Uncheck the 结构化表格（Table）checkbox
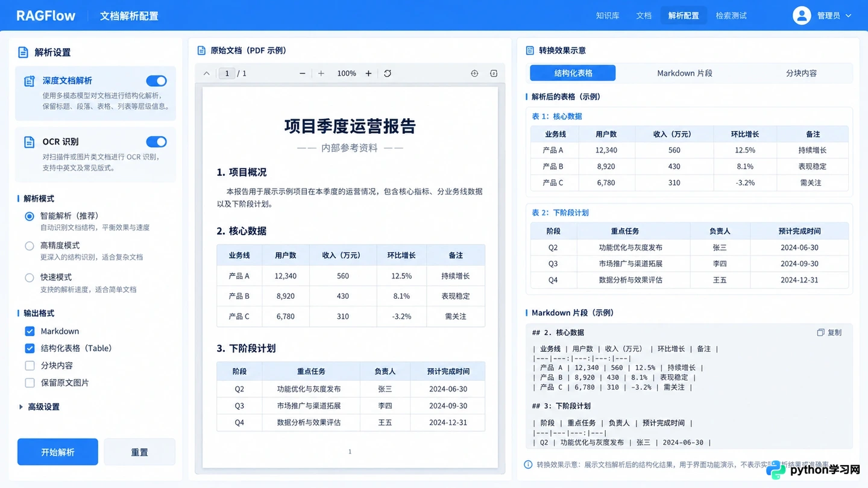Screen dimensions: 868x488 30,348
